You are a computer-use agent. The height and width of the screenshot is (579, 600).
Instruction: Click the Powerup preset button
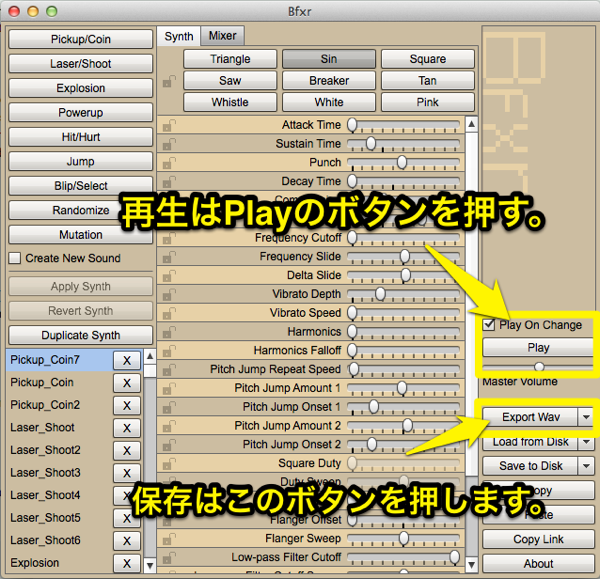[x=81, y=113]
